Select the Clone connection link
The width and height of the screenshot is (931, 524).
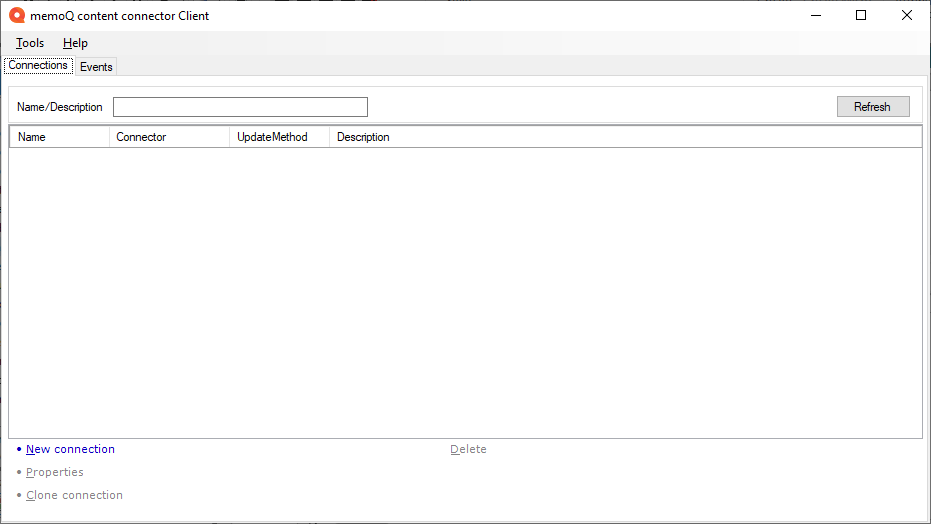coord(74,496)
